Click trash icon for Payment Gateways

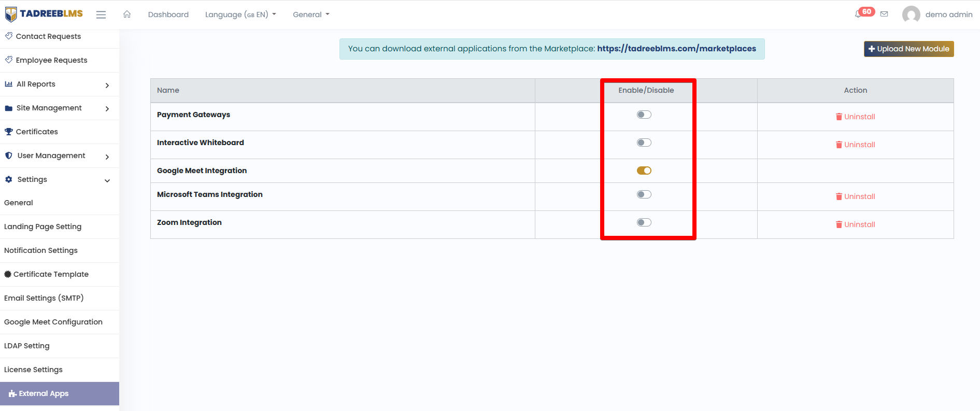click(839, 117)
